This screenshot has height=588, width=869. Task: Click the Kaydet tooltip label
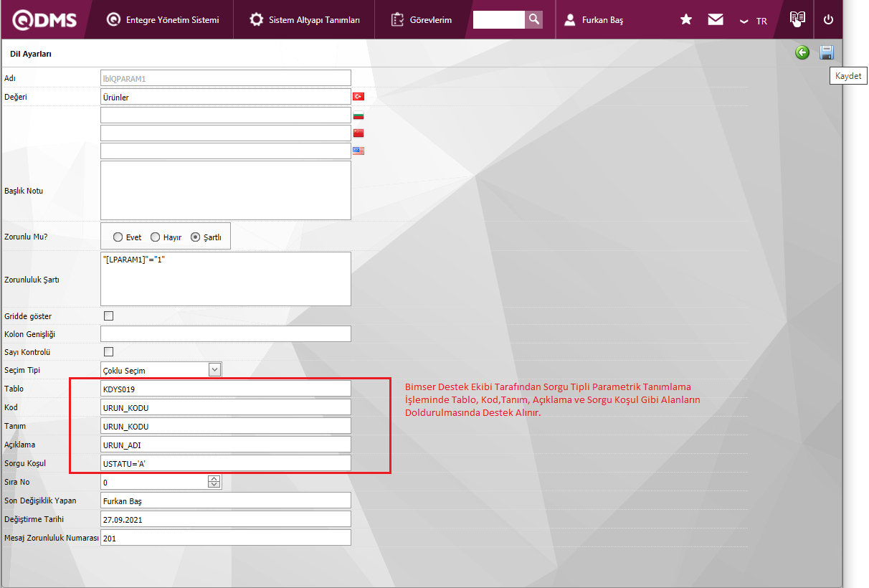click(848, 76)
